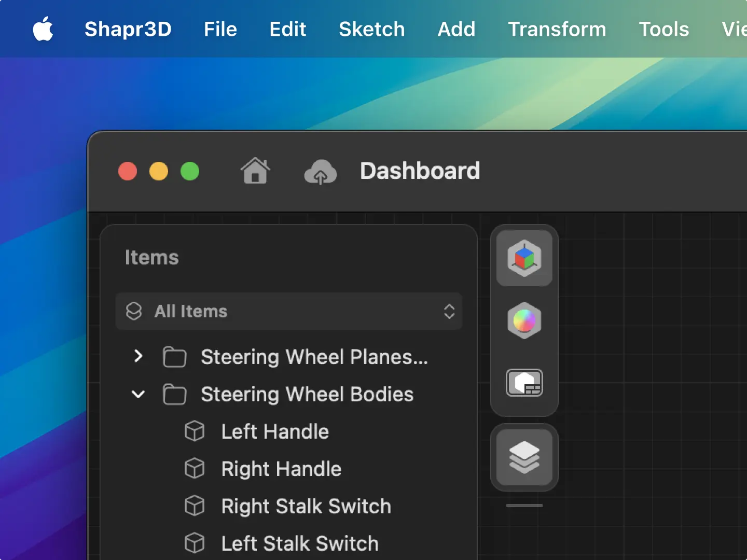Image resolution: width=747 pixels, height=560 pixels.
Task: Click the cube icon beside Right Handle
Action: [x=195, y=468]
